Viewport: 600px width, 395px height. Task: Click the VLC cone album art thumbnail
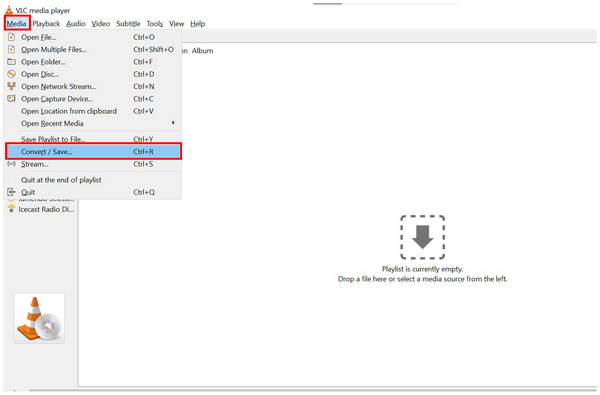pyautogui.click(x=39, y=318)
